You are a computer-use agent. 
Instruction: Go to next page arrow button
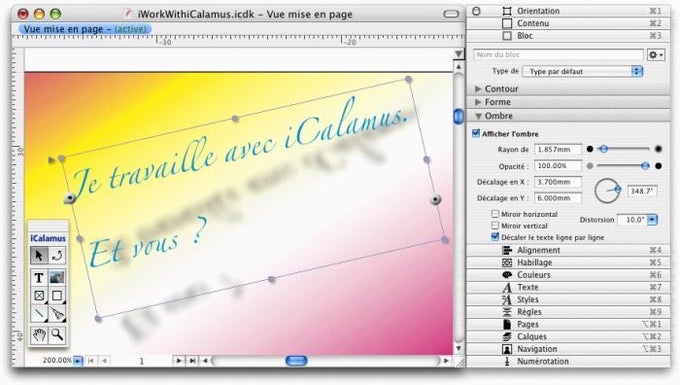pyautogui.click(x=178, y=360)
